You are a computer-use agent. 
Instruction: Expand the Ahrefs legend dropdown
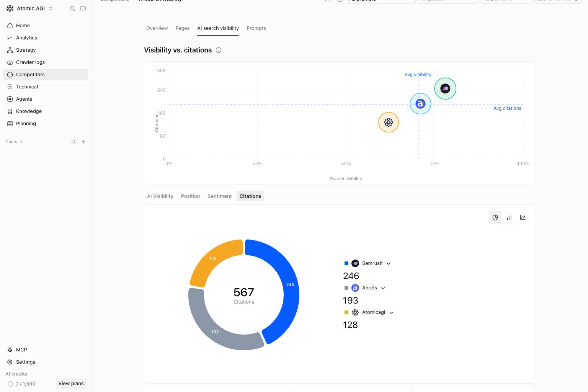click(383, 288)
